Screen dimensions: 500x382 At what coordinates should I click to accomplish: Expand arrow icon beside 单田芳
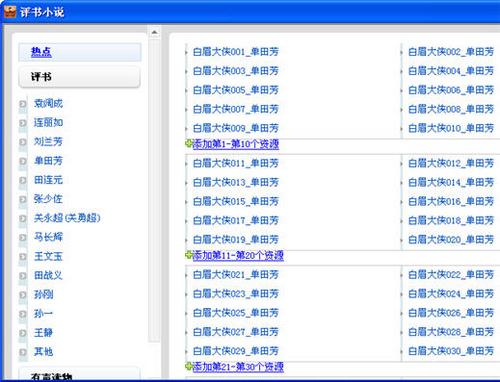(23, 161)
